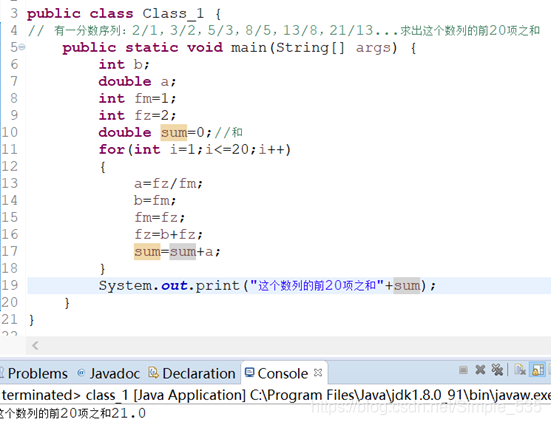Click the Terminate console button

point(463,370)
